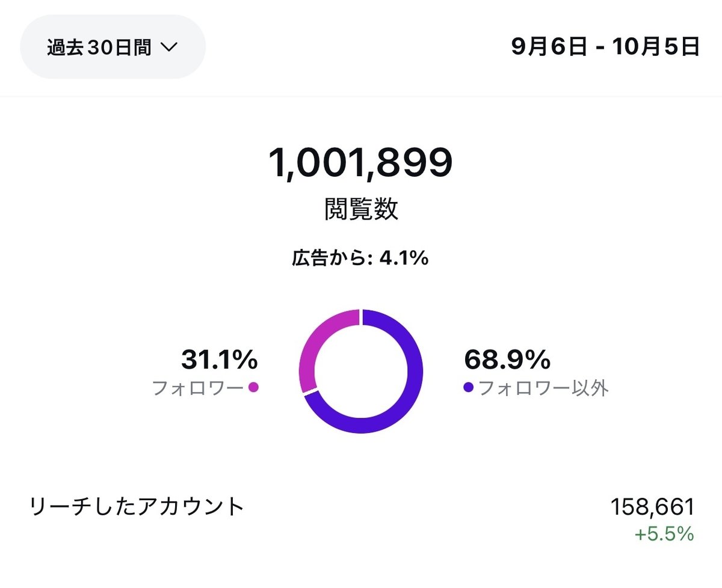Select the 31.1% follower percentage
722x588 pixels.
point(219,360)
